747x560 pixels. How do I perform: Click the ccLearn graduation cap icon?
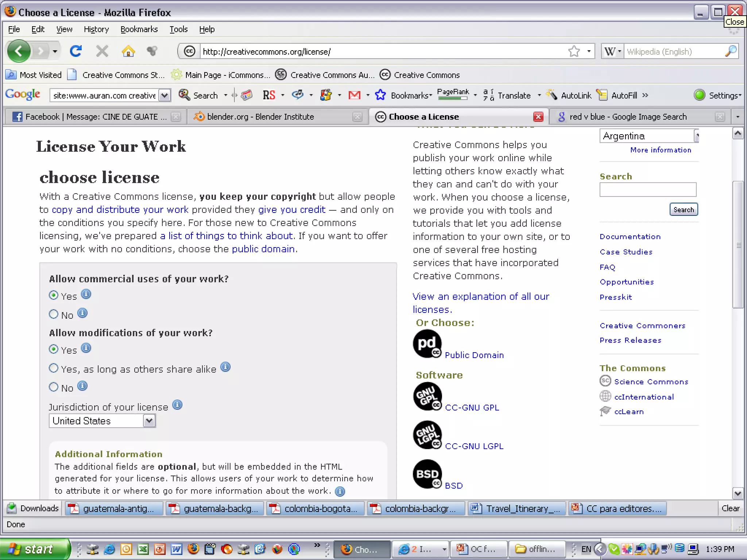point(605,411)
